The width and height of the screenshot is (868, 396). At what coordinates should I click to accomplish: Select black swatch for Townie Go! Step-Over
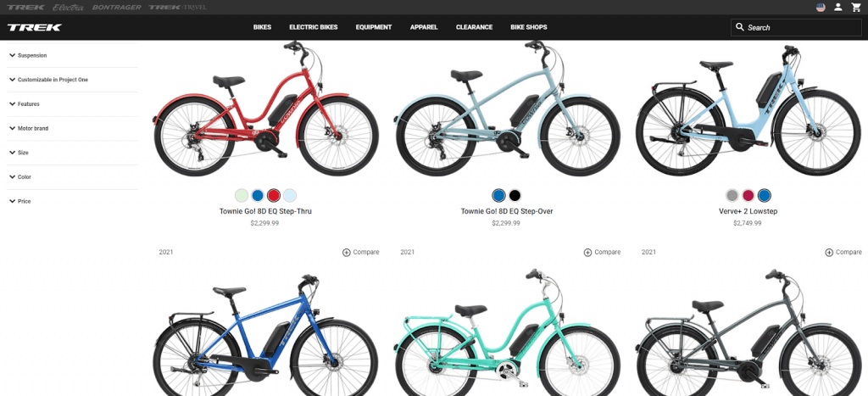[515, 195]
